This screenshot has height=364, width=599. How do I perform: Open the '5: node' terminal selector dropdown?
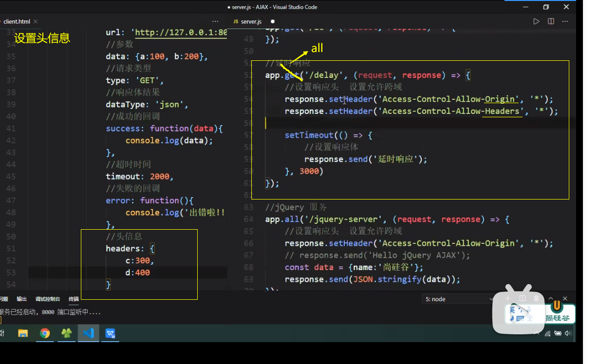pyautogui.click(x=459, y=299)
